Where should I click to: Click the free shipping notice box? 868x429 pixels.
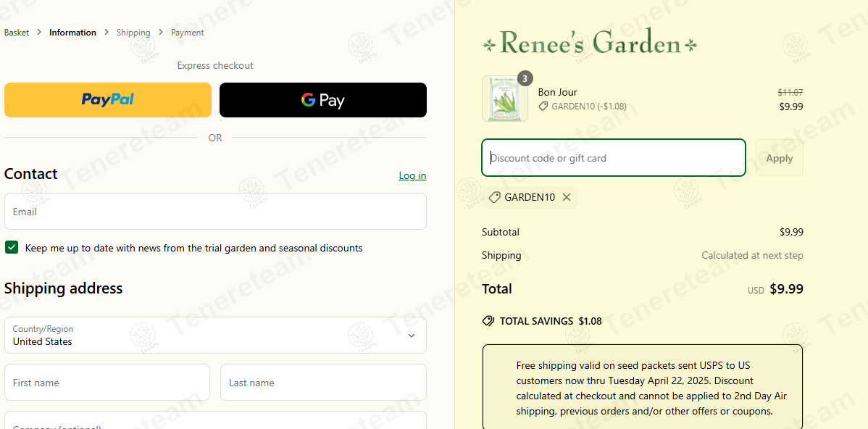(642, 387)
